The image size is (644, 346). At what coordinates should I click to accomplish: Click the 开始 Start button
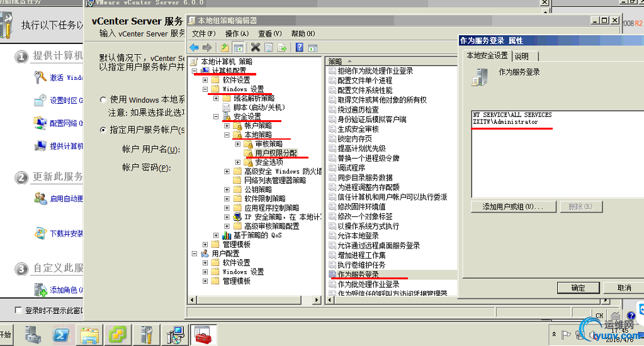click(6, 335)
